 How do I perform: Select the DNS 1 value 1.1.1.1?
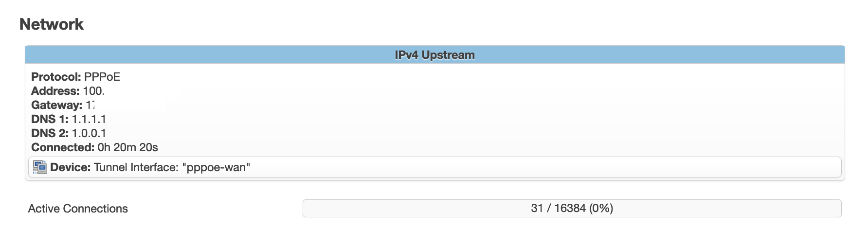tap(89, 119)
